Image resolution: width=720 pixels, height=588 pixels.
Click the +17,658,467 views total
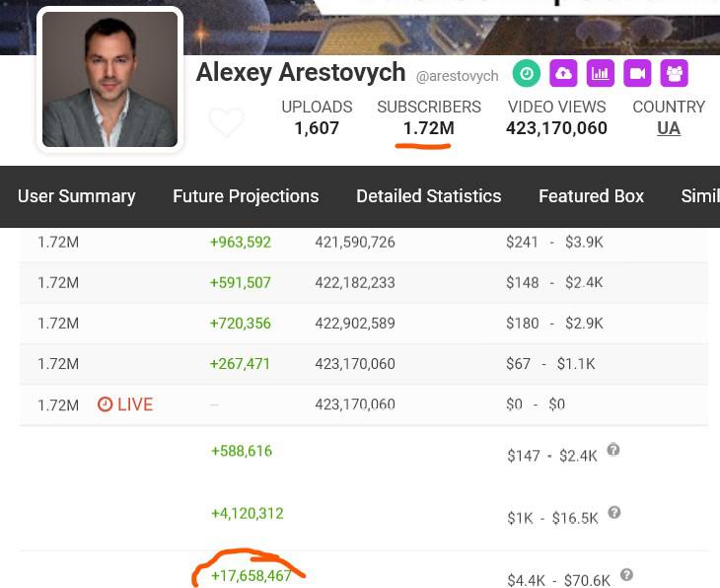point(252,575)
